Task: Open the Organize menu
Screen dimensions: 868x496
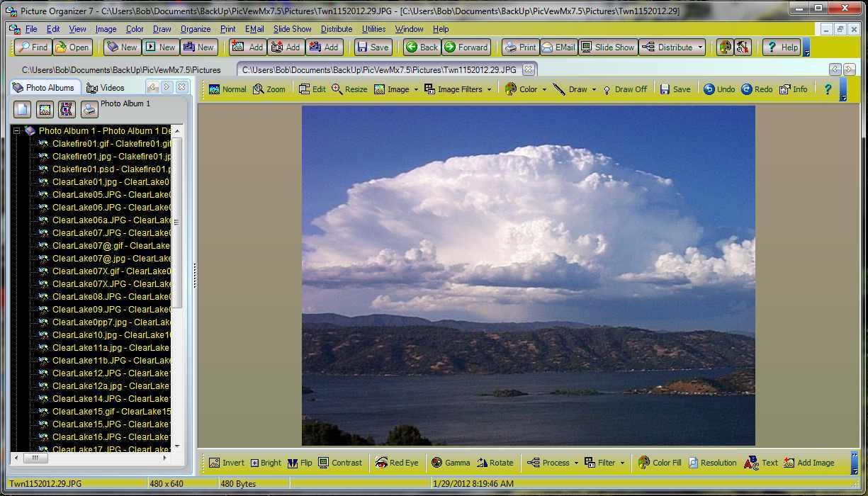Action: (196, 29)
